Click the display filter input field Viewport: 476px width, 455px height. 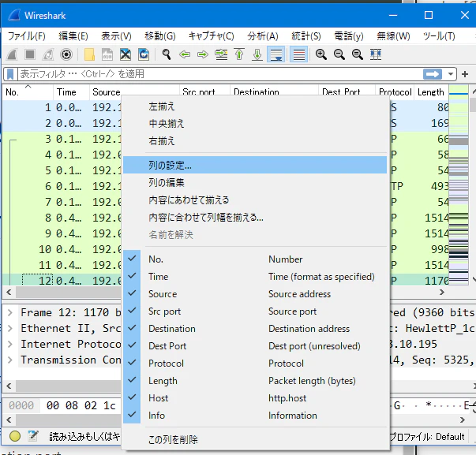pos(220,74)
